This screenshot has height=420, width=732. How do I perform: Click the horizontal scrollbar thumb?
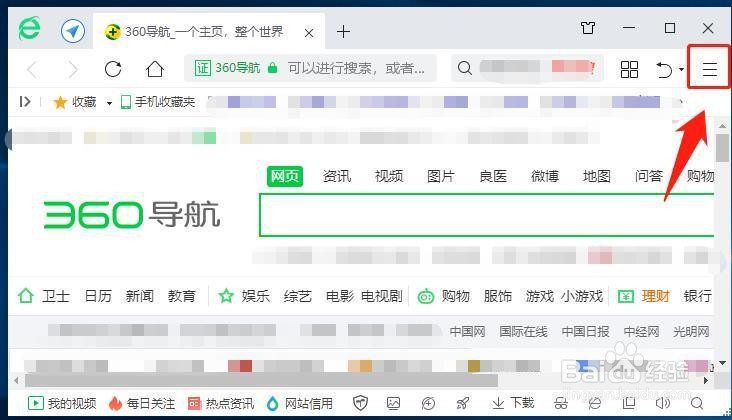pos(261,380)
